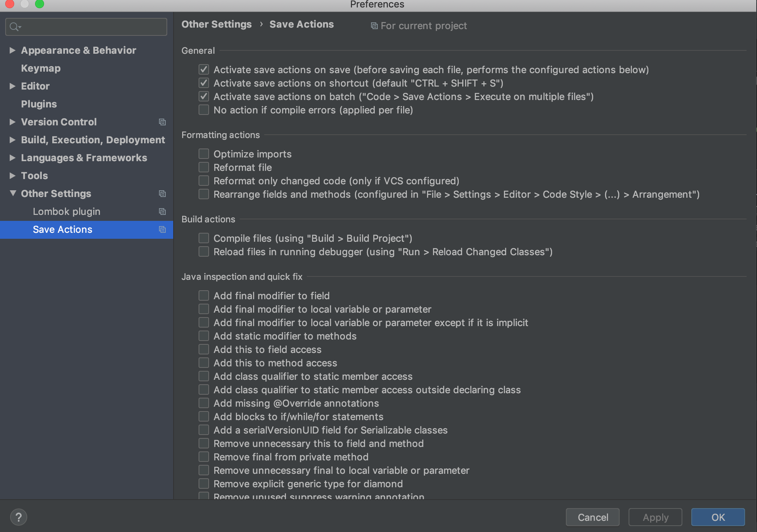Enable the 'Optimize imports' formatting action
This screenshot has width=757, height=532.
point(203,154)
